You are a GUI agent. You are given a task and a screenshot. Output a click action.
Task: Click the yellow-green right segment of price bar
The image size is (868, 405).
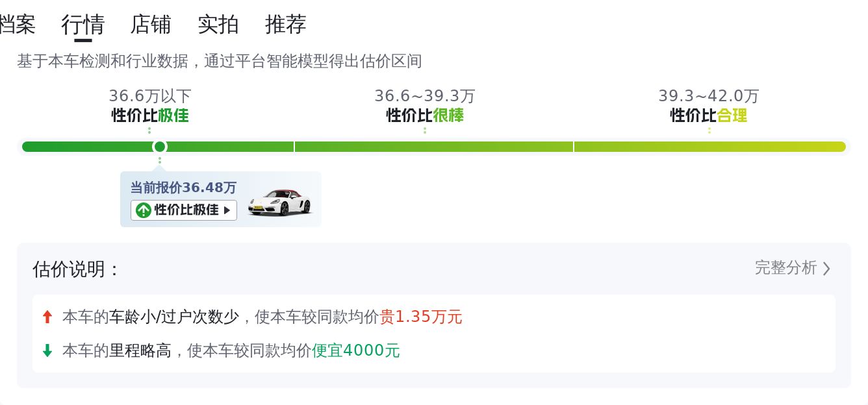[710, 147]
